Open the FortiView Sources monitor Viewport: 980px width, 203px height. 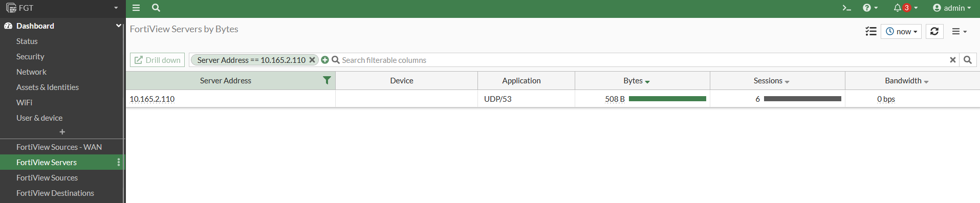click(x=47, y=177)
